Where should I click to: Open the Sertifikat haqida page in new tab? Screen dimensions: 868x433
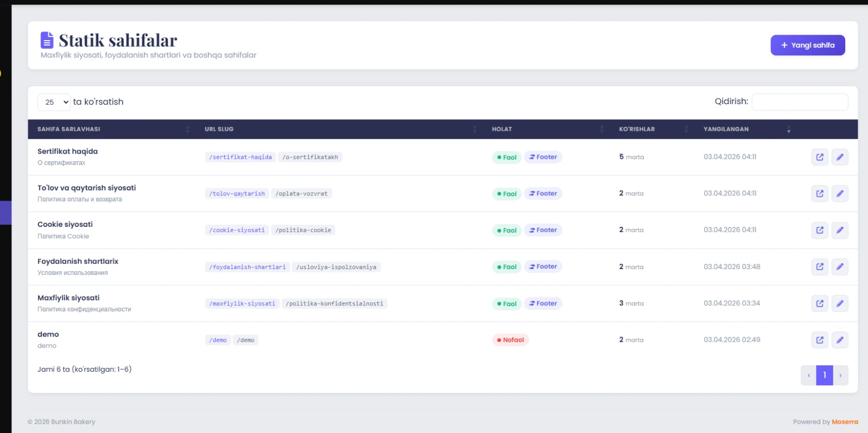point(820,157)
